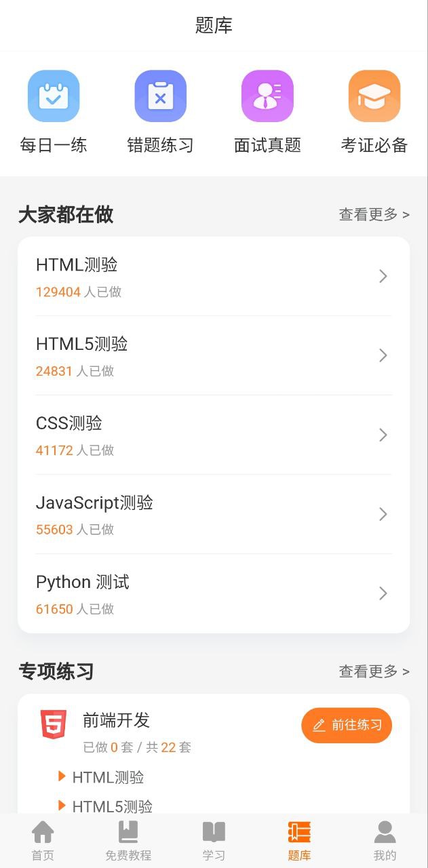Open the Python 测试 quiz entry
The image size is (428, 868).
(x=214, y=593)
